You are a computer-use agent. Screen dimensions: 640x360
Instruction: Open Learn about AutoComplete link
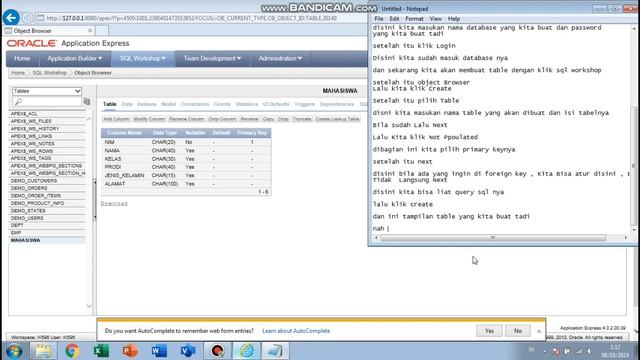tap(296, 331)
